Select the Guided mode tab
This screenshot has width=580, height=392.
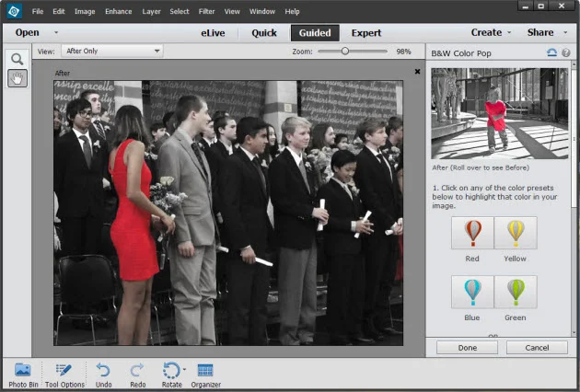[x=315, y=33]
